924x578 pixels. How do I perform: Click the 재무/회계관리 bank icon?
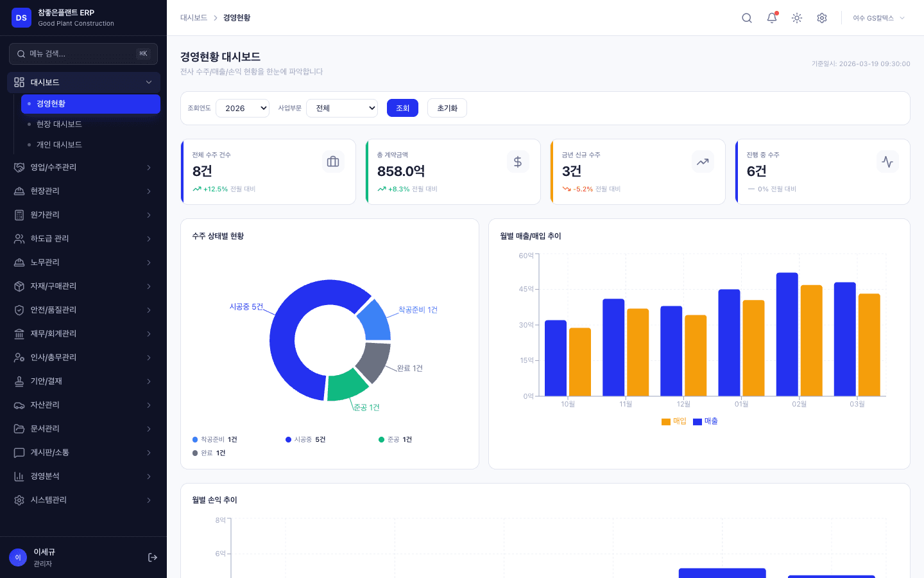[19, 334]
